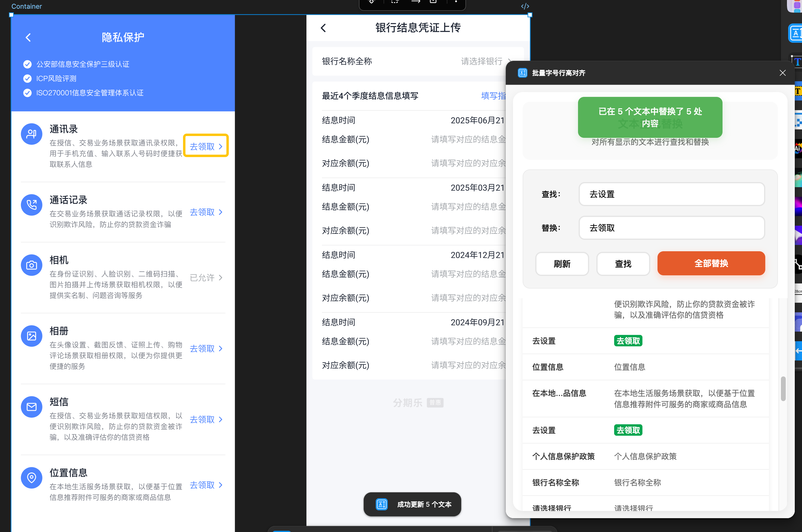The height and width of the screenshot is (532, 802).
Task: Click the ISO270001 certification check mark
Action: (27, 93)
